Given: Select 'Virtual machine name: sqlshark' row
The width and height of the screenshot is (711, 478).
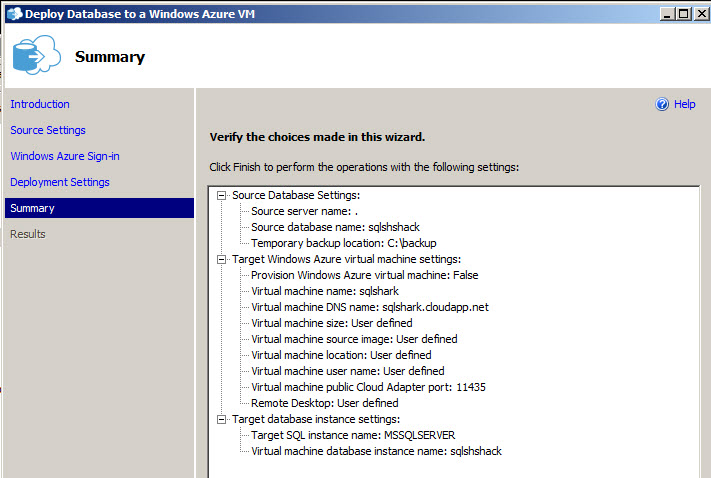Looking at the screenshot, I should (325, 291).
